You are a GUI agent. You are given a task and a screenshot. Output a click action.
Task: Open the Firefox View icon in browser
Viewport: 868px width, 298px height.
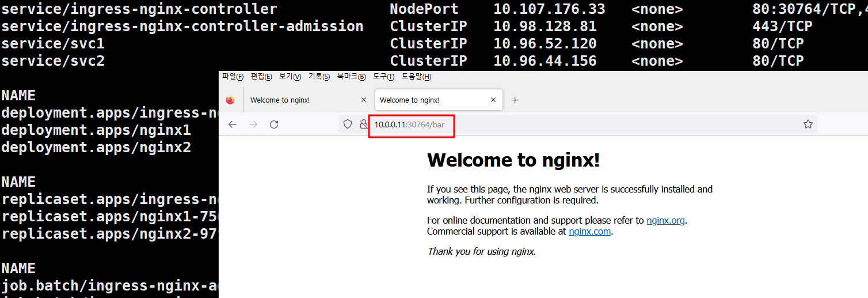[230, 100]
